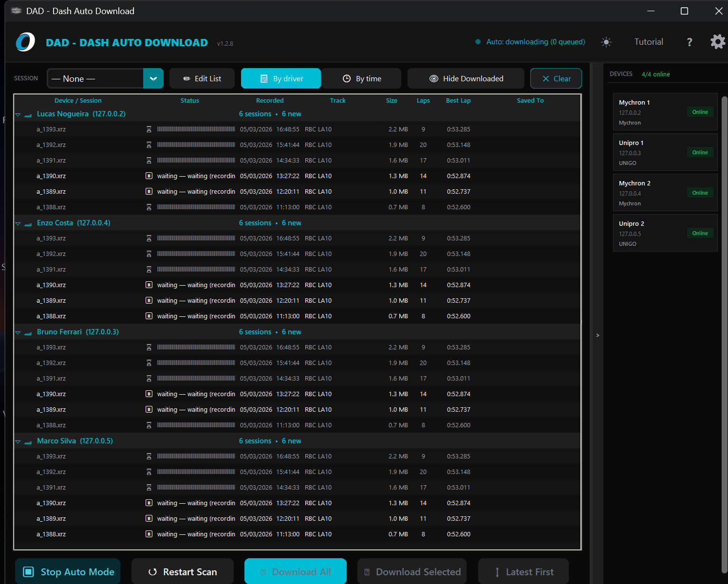Open help with the question mark icon
The image size is (728, 584).
(x=690, y=42)
